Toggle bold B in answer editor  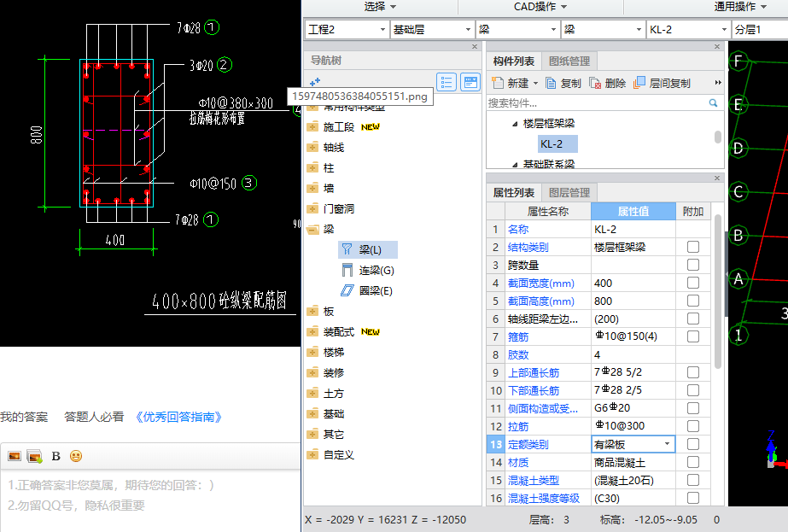(55, 456)
